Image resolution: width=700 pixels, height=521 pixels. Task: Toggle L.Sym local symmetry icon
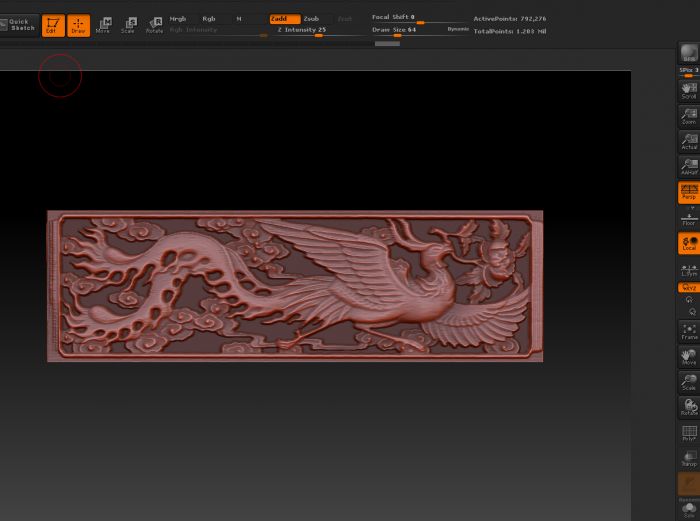pyautogui.click(x=689, y=269)
